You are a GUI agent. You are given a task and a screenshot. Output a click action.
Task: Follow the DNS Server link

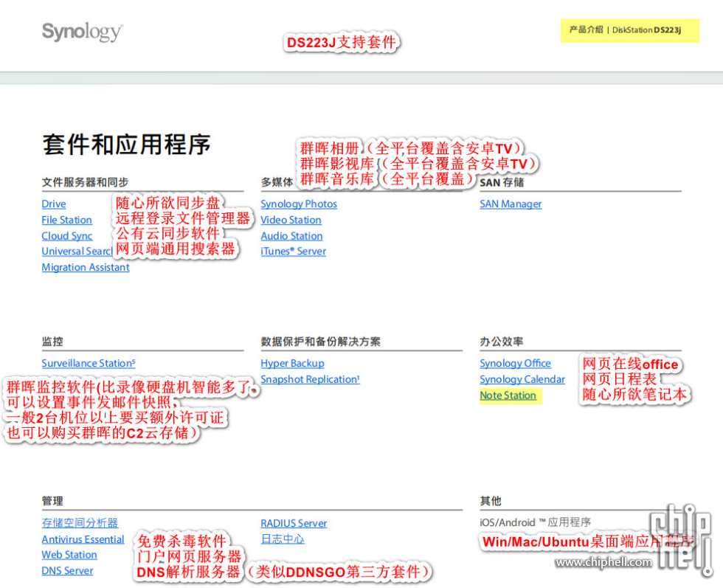(x=67, y=570)
